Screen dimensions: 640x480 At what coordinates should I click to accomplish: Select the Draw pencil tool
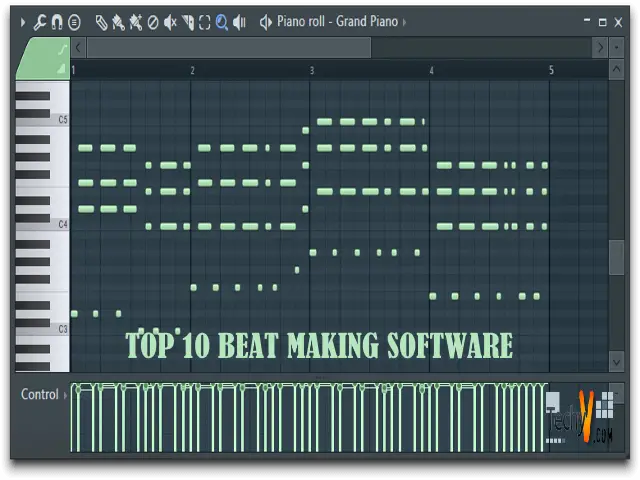[x=101, y=22]
